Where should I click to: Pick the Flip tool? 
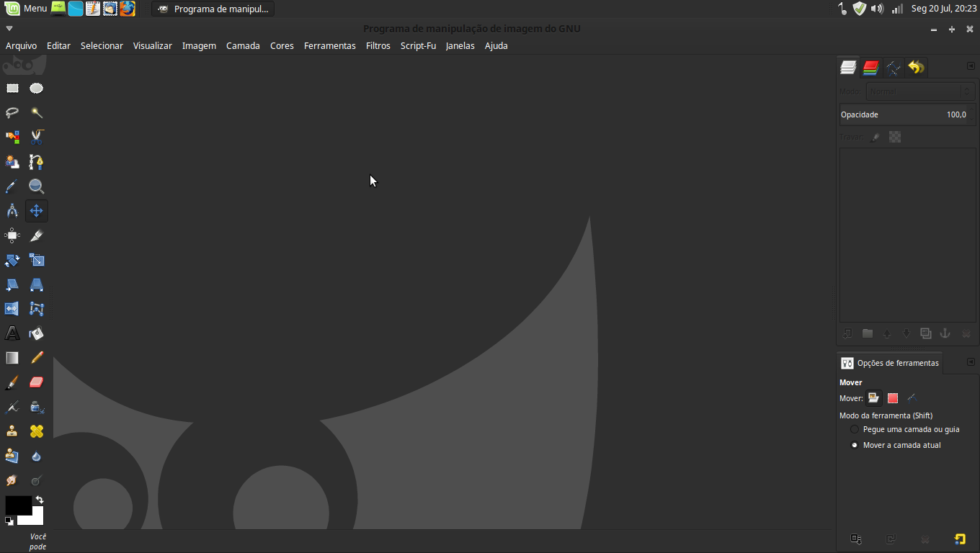[12, 309]
